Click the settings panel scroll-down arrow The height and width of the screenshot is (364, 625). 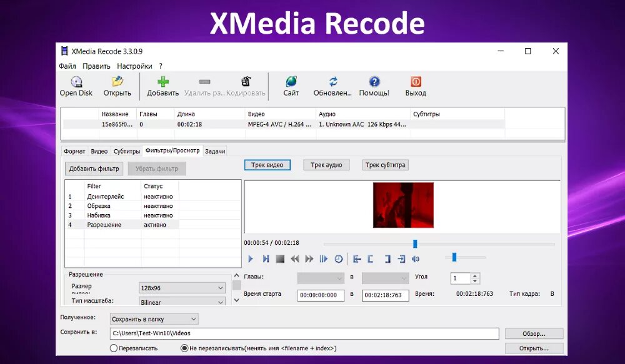[x=236, y=300]
